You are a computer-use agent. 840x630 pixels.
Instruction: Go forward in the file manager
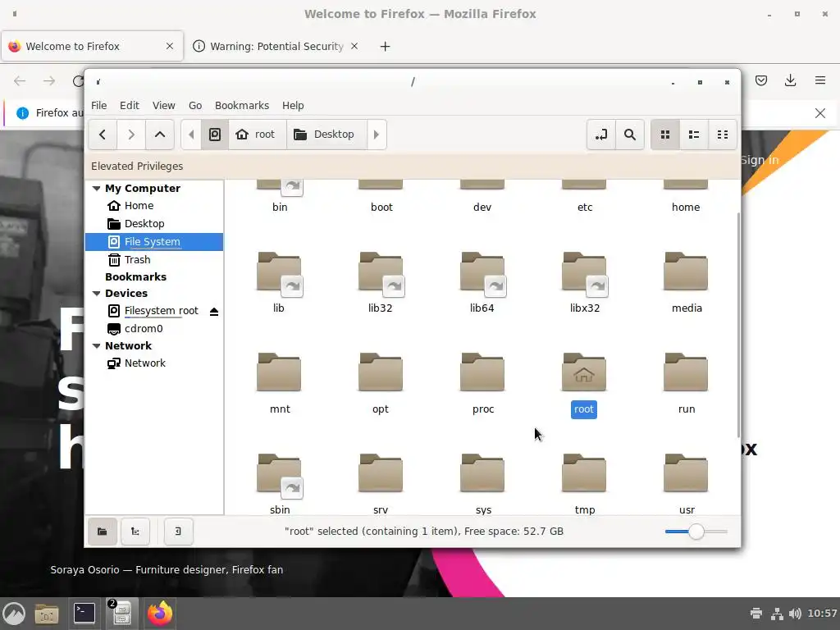pyautogui.click(x=131, y=135)
